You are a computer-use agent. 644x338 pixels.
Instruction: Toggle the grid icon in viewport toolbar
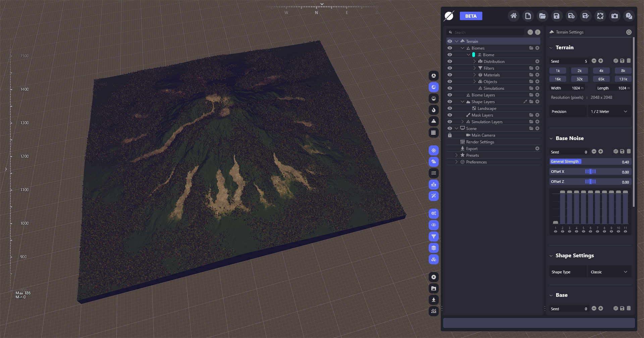tap(434, 133)
